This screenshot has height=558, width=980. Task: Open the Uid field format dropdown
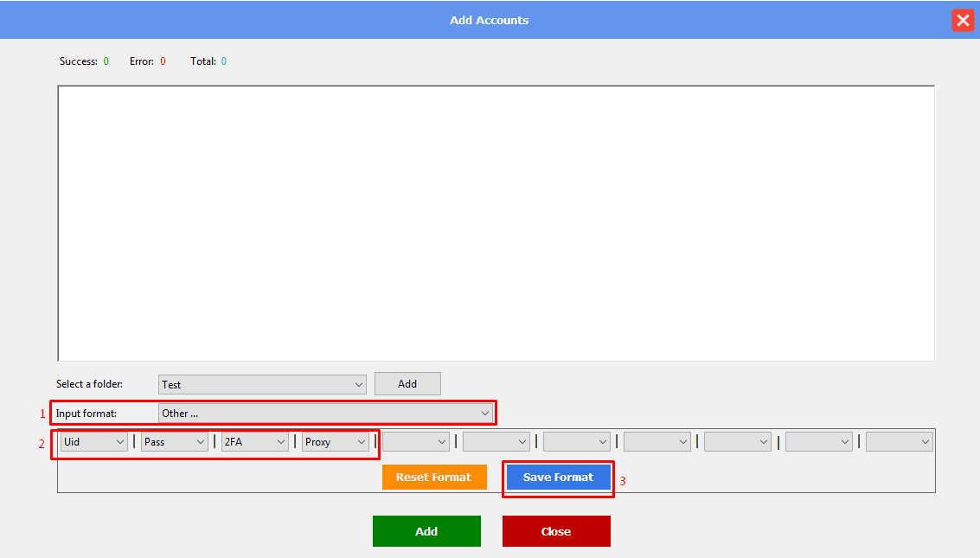94,442
